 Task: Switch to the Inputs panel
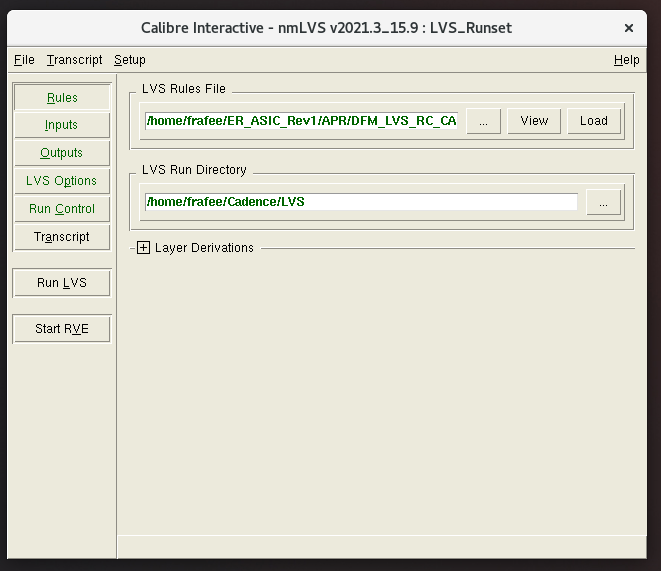click(x=62, y=125)
